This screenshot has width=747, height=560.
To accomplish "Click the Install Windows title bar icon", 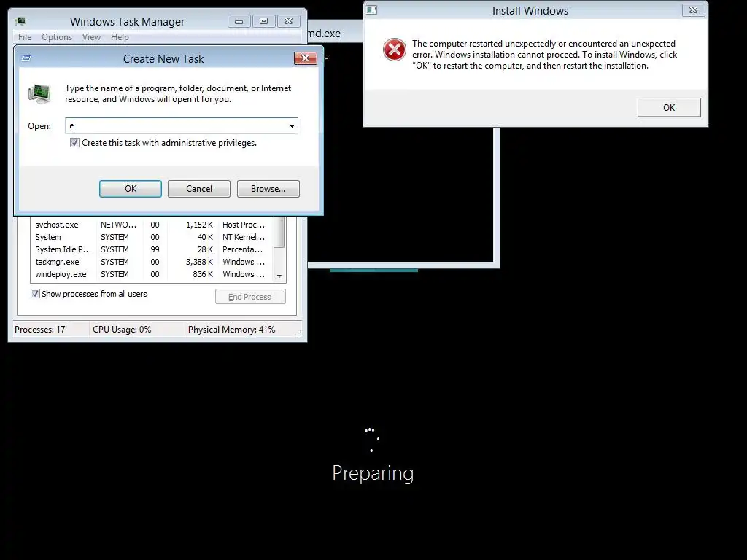I will [x=371, y=10].
